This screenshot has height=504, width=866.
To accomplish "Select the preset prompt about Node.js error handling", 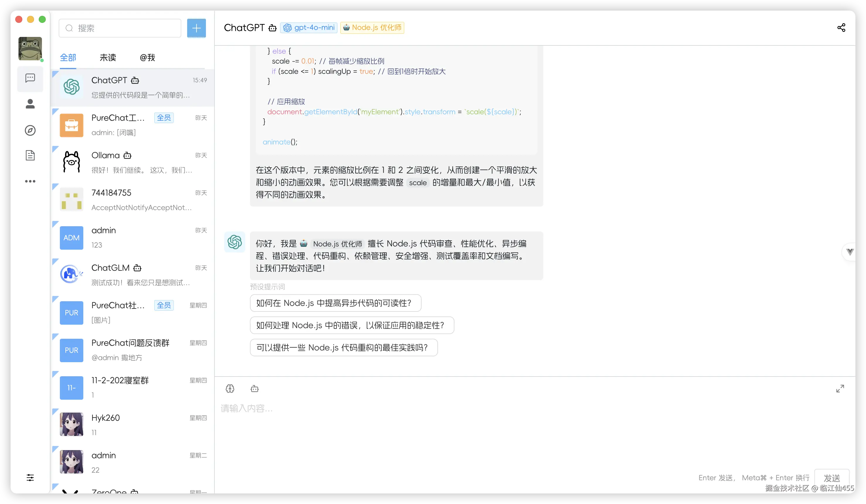I will point(351,325).
